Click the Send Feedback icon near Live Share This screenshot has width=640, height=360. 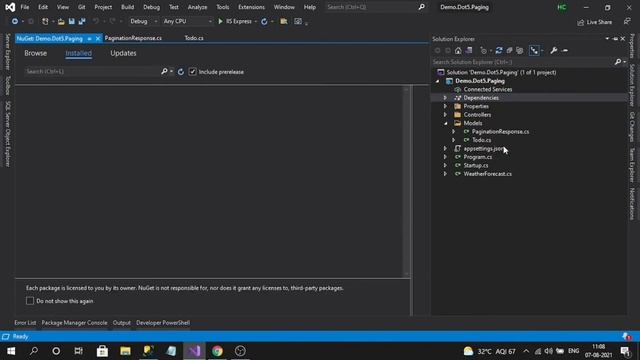627,22
